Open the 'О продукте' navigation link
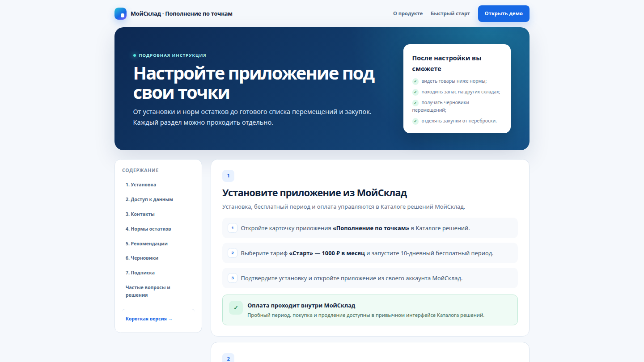Screen dimensions: 644x362 tap(408, 13)
